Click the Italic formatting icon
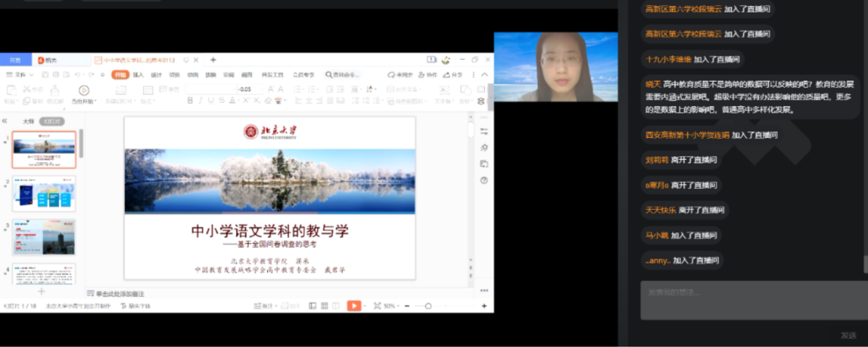This screenshot has height=347, width=868. (200, 100)
